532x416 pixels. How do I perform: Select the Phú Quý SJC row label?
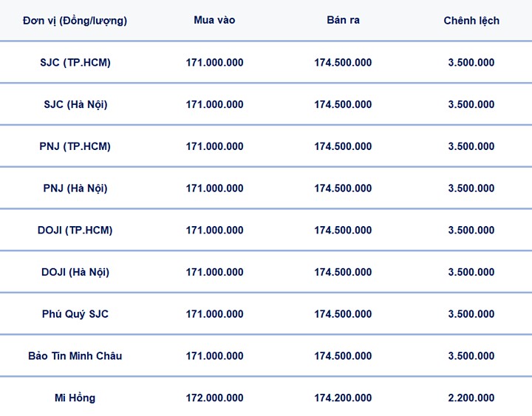[x=75, y=314]
